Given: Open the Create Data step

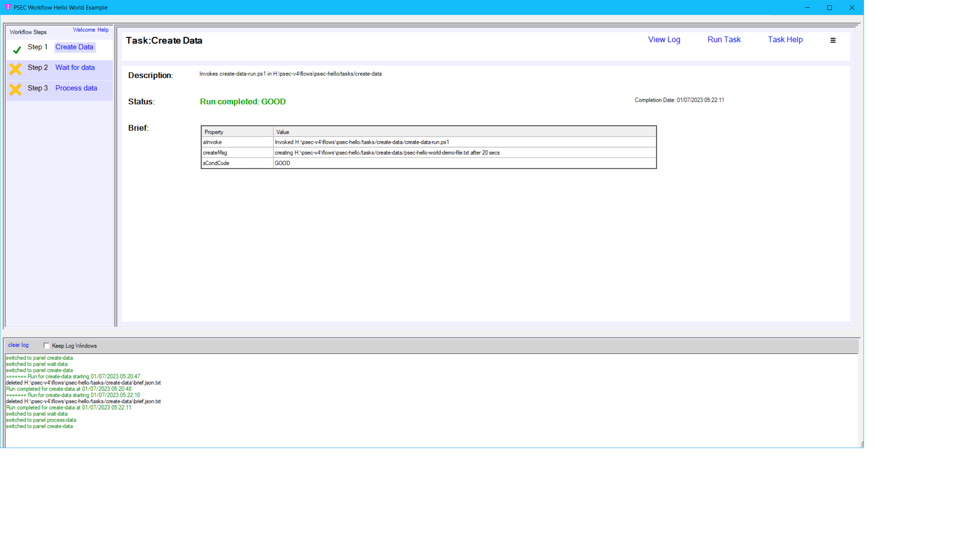Looking at the screenshot, I should pos(74,47).
